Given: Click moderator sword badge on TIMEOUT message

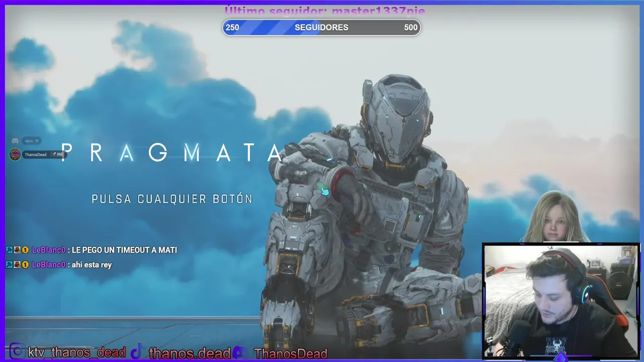Looking at the screenshot, I should coord(9,250).
